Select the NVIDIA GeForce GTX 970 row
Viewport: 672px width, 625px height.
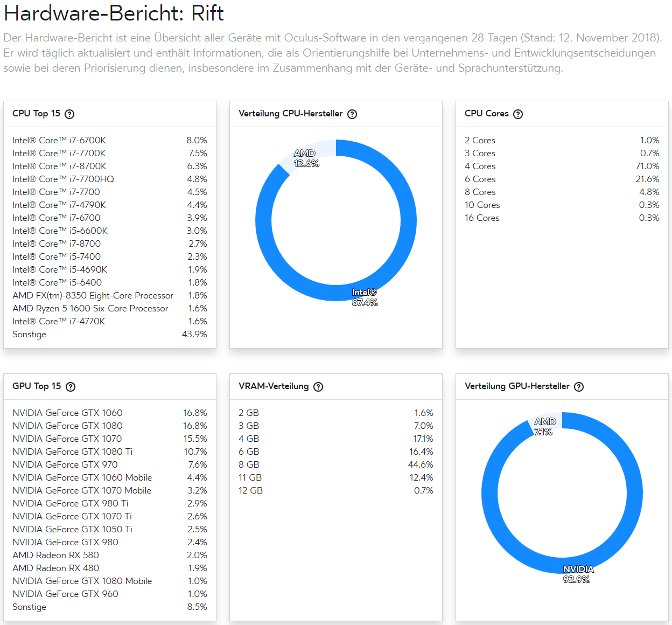point(110,464)
